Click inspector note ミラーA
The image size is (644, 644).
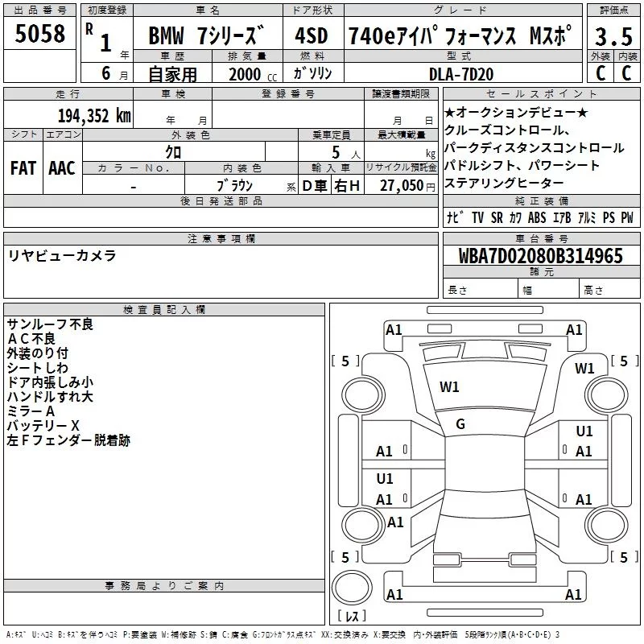click(31, 411)
